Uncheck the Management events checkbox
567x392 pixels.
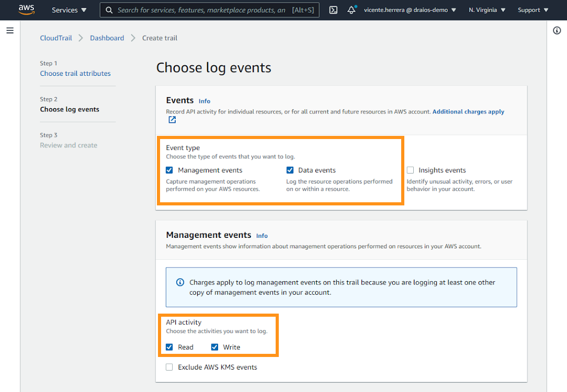click(x=169, y=170)
